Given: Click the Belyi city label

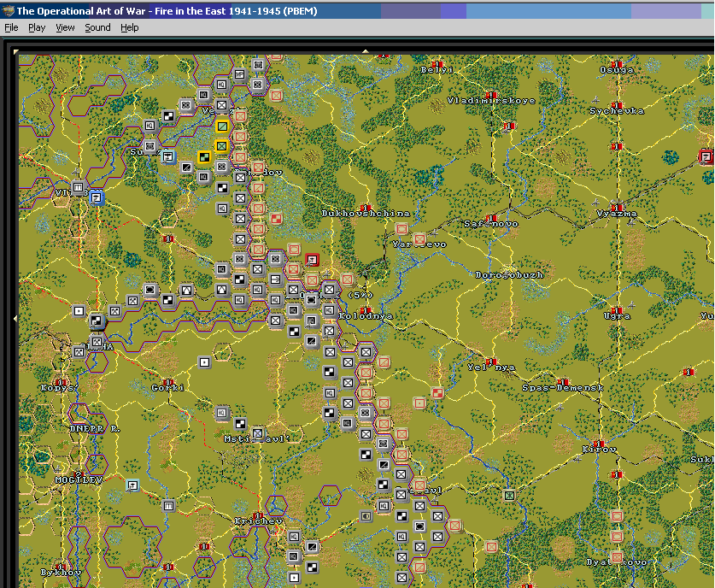Looking at the screenshot, I should [437, 70].
